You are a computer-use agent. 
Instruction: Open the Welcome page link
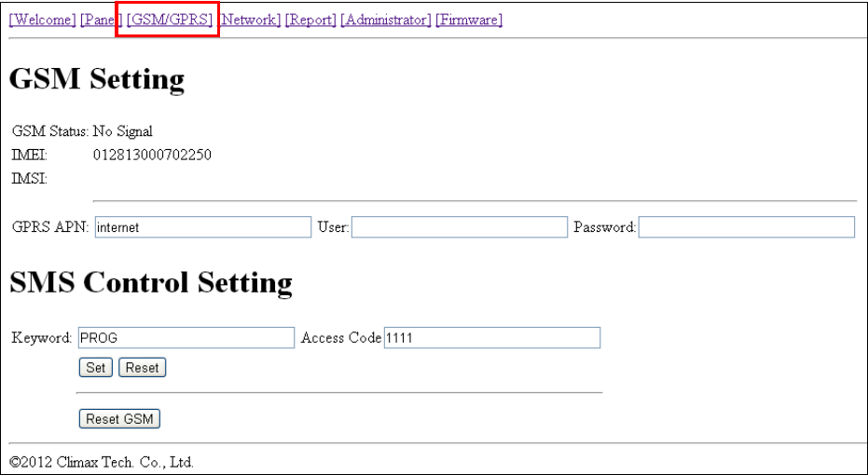(x=42, y=20)
